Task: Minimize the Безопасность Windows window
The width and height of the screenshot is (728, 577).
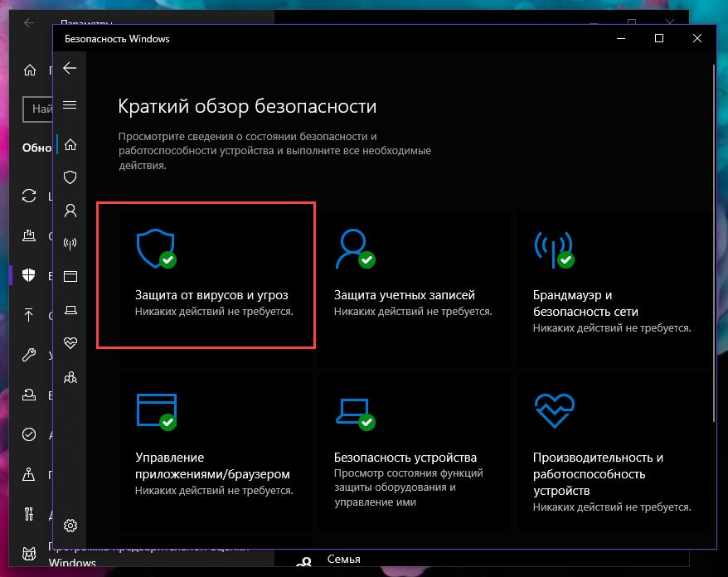Action: [621, 38]
